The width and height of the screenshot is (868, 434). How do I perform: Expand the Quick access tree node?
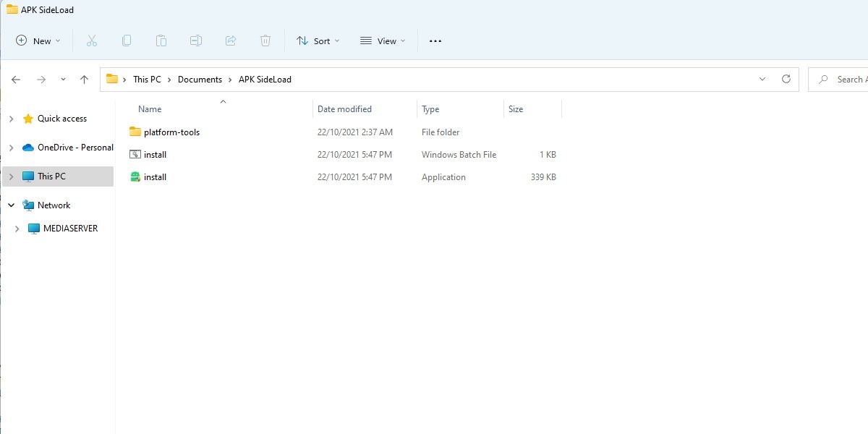[x=11, y=119]
